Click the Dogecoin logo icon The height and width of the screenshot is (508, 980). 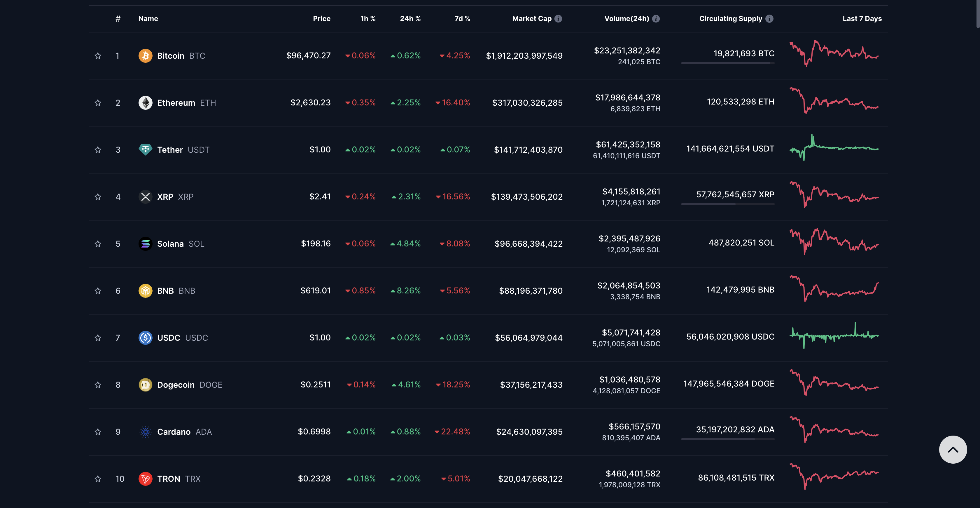tap(145, 385)
